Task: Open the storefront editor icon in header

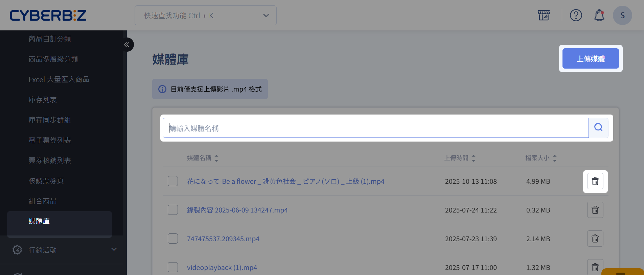Action: coord(544,15)
